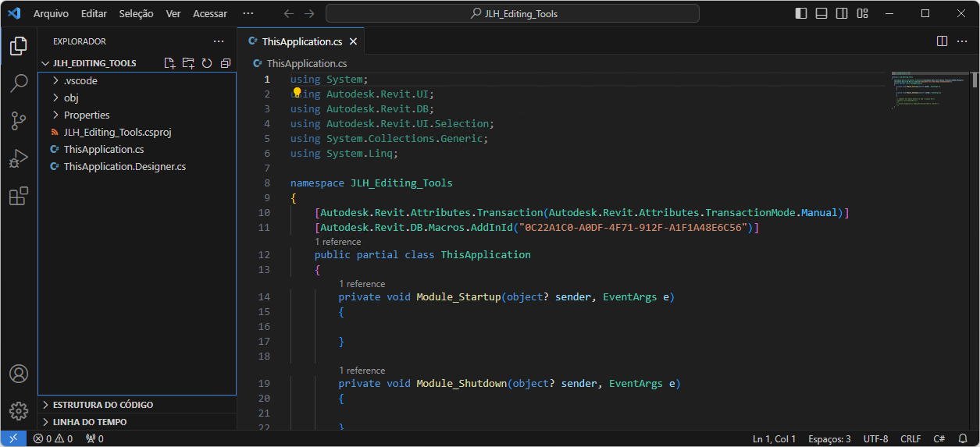980x447 pixels.
Task: Click line number 12 in the gutter
Action: (x=263, y=254)
